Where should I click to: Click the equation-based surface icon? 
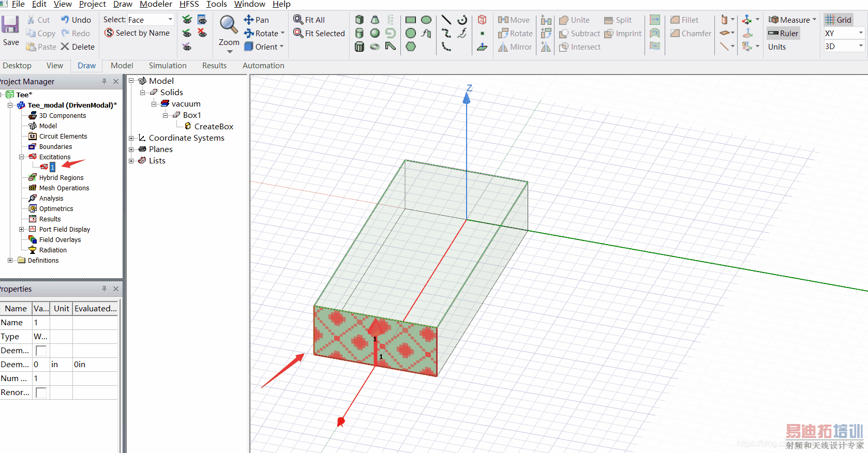[426, 33]
